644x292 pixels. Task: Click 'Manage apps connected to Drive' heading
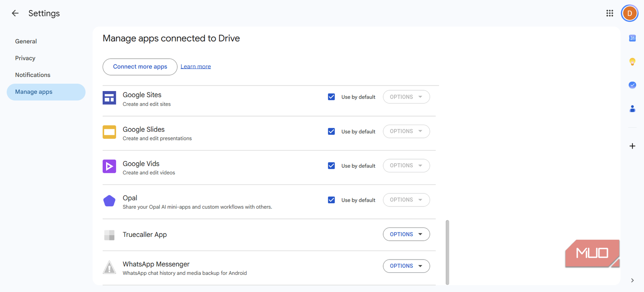click(171, 38)
